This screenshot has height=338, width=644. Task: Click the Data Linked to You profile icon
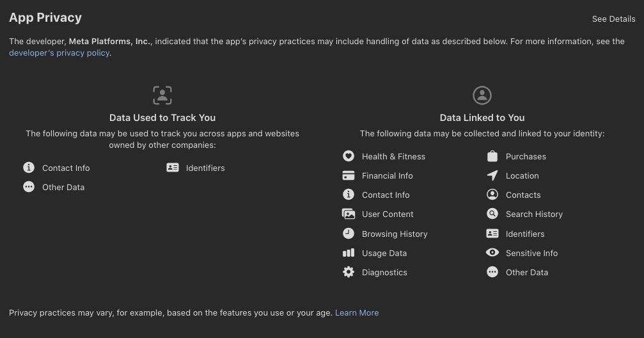[x=482, y=95]
